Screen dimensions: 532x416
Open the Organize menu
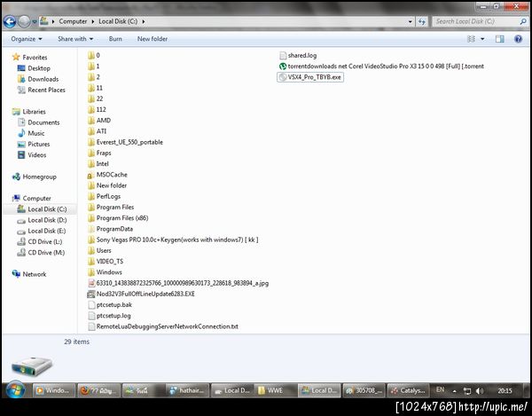click(27, 39)
